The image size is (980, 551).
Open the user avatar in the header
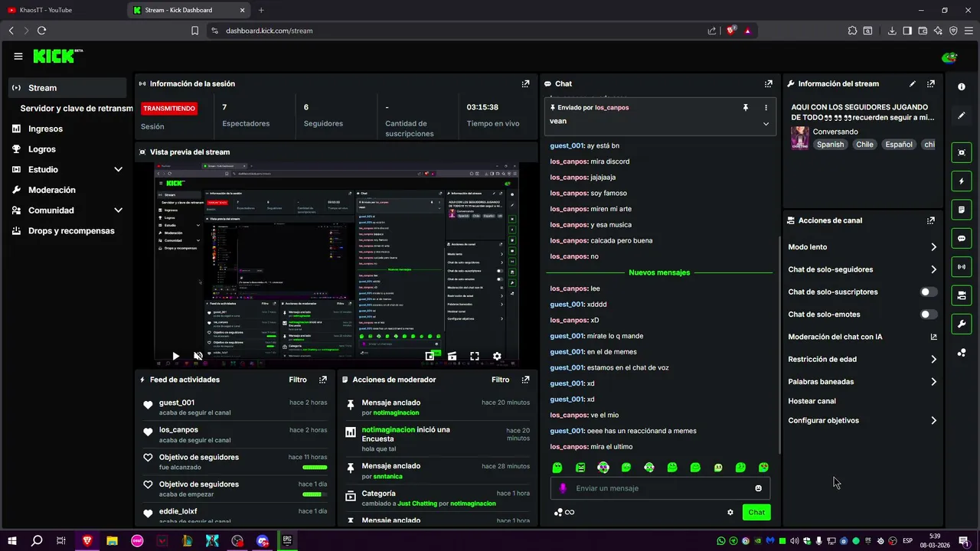pyautogui.click(x=949, y=57)
